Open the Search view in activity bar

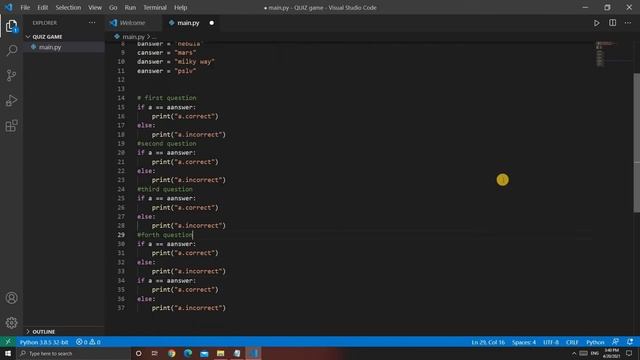pos(11,51)
